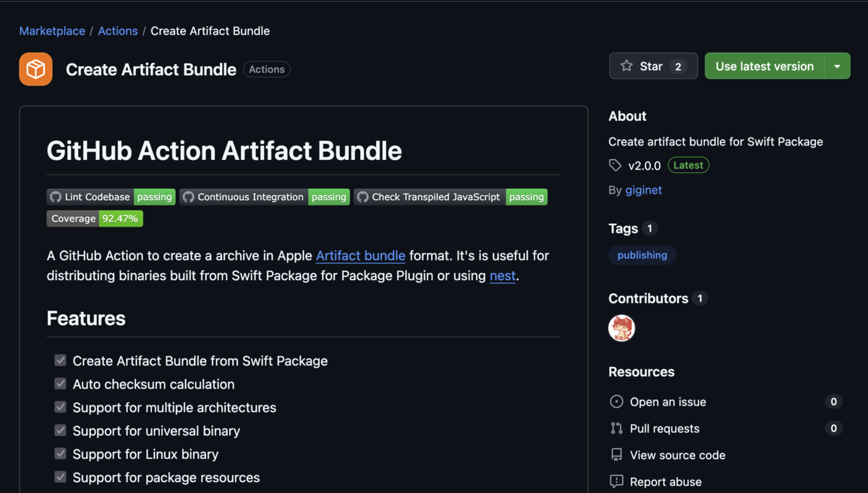The height and width of the screenshot is (493, 868).
Task: Click GitHub logo on Check Transpiled JavaScript badge
Action: coord(362,197)
